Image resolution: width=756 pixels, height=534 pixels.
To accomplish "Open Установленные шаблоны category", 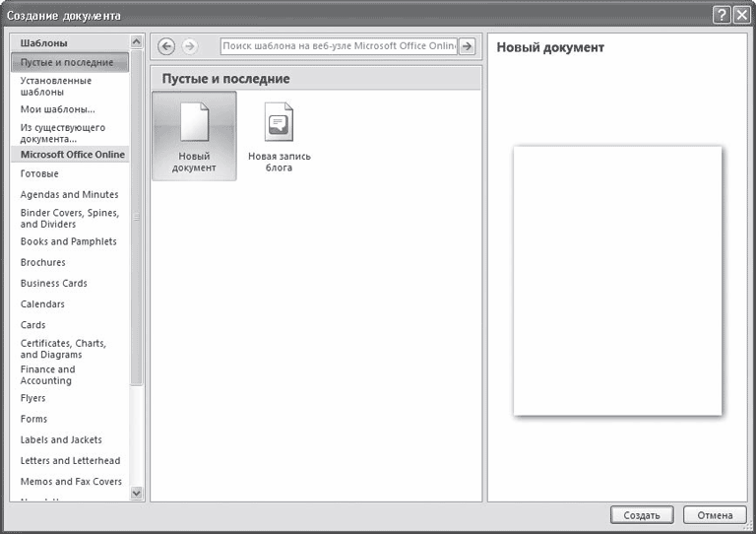I will (56, 86).
